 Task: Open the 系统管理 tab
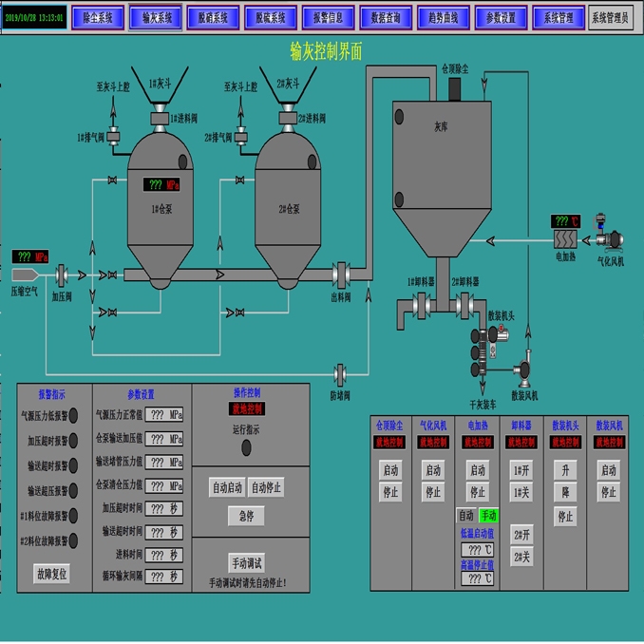[x=559, y=18]
